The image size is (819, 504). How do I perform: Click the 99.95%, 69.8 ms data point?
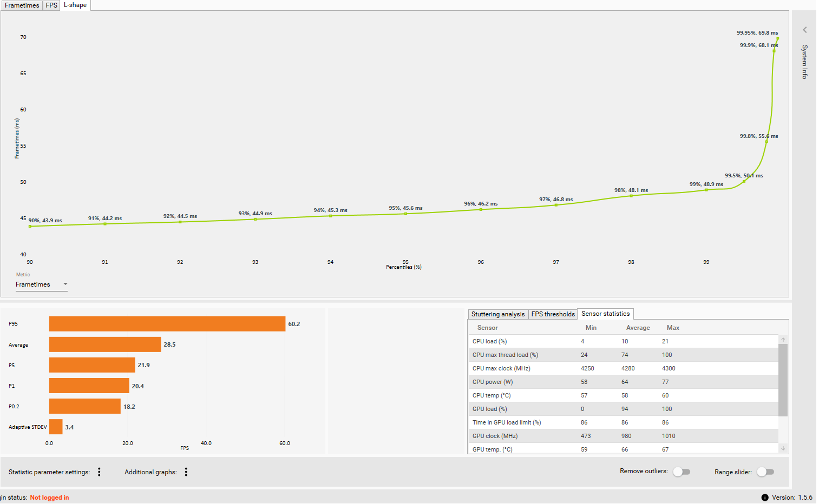[778, 38]
